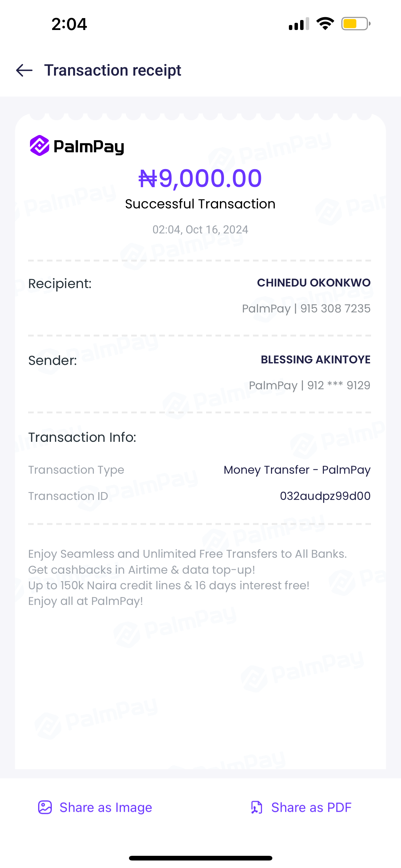This screenshot has height=868, width=401.
Task: Tap the Share as Image picture icon
Action: click(x=45, y=807)
